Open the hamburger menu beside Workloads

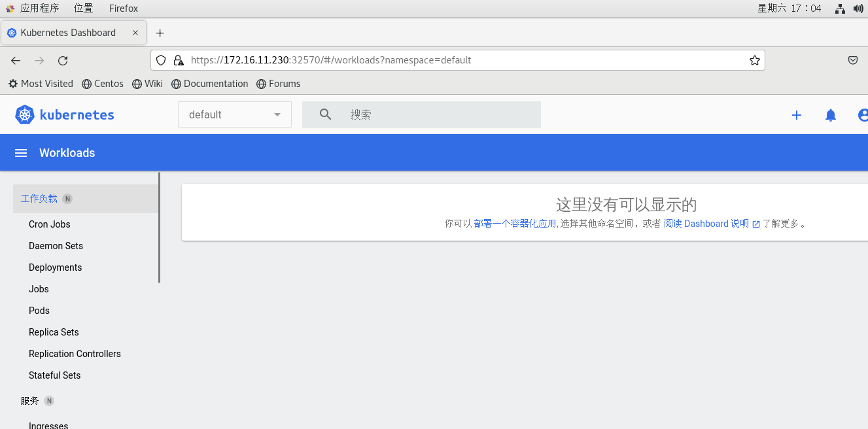pos(21,153)
